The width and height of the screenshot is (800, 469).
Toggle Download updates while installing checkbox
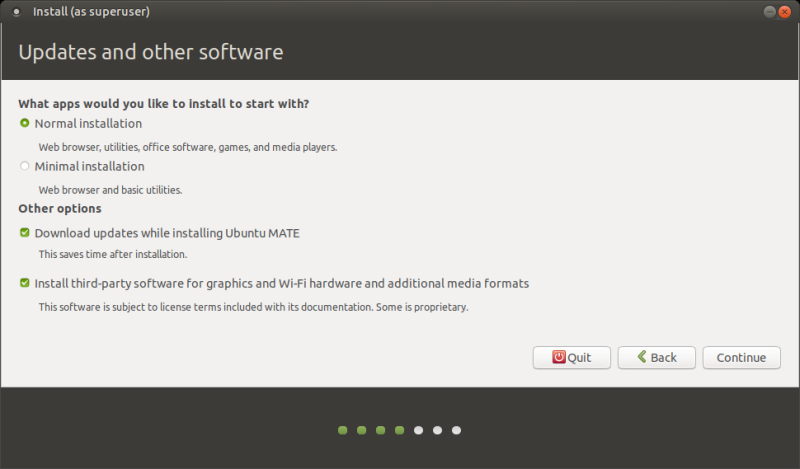click(x=25, y=233)
